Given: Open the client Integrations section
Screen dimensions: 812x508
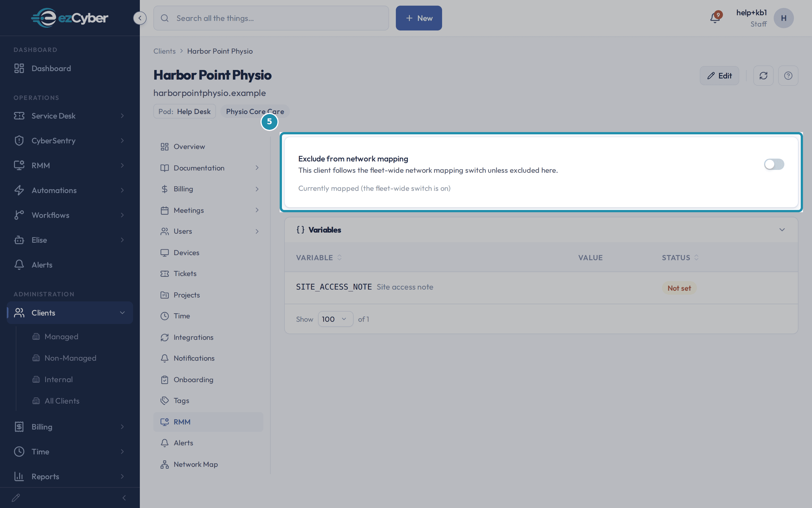Looking at the screenshot, I should 208,337.
